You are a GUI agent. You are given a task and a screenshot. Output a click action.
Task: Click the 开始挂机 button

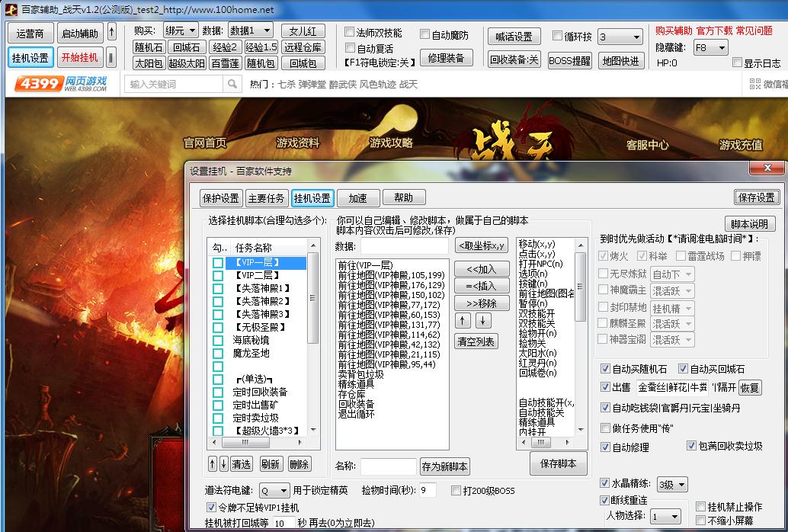[x=79, y=57]
